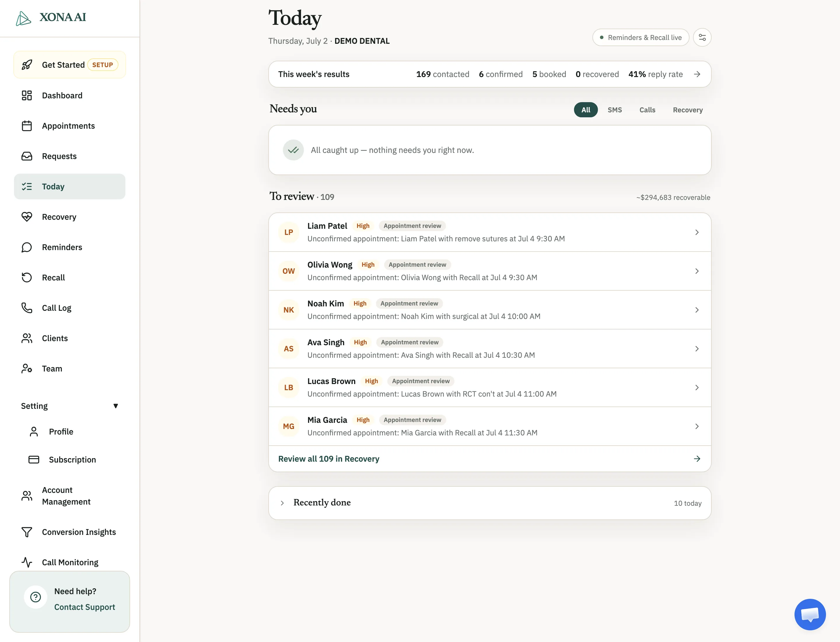Click the '~$294,683 recoverable' text

tap(673, 198)
